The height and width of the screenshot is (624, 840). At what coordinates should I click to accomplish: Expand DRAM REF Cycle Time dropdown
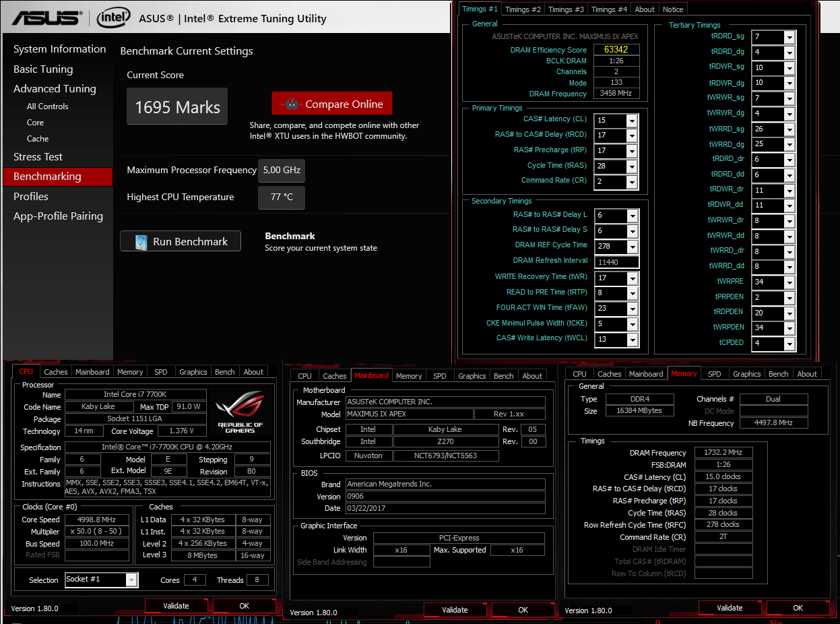pos(631,247)
